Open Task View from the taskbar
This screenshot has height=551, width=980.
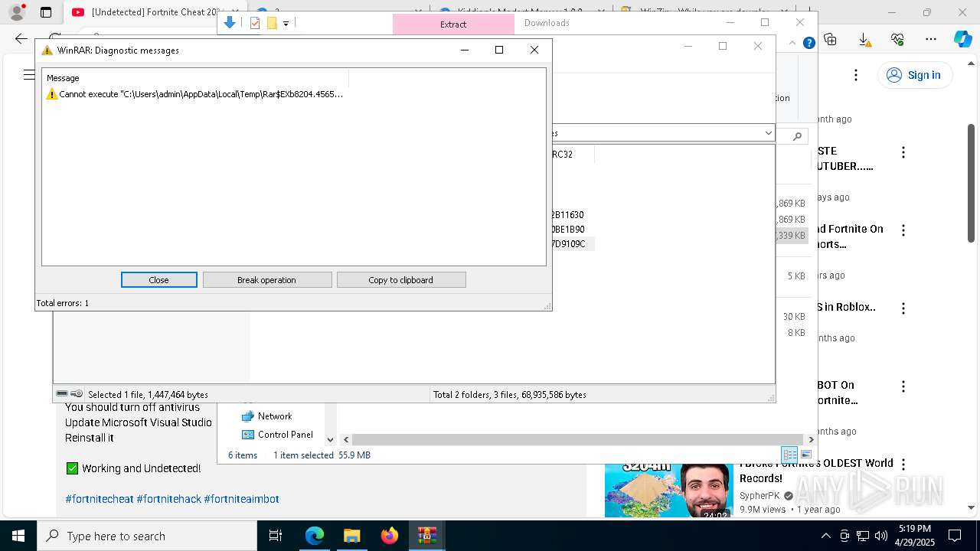click(276, 536)
